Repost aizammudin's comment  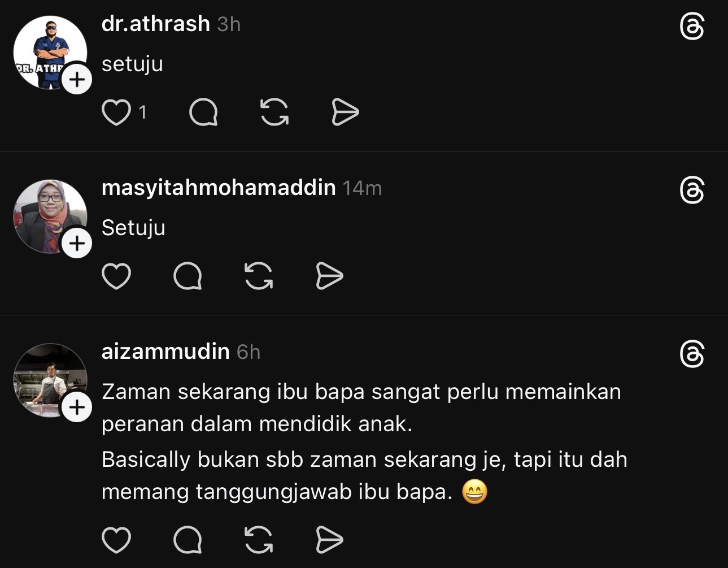tap(259, 540)
